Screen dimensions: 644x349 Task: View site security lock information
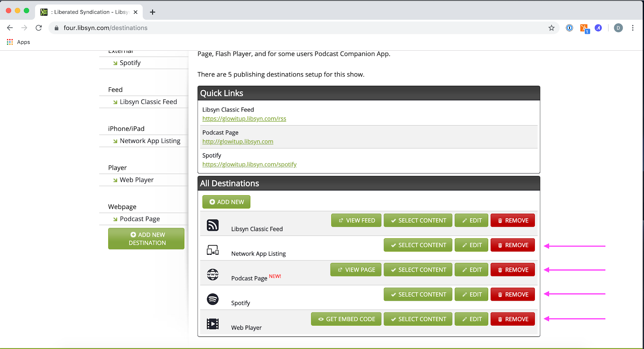tap(56, 28)
